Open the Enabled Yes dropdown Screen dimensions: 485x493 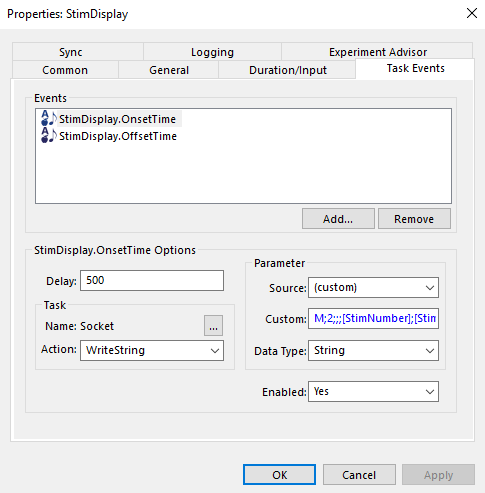(373, 391)
